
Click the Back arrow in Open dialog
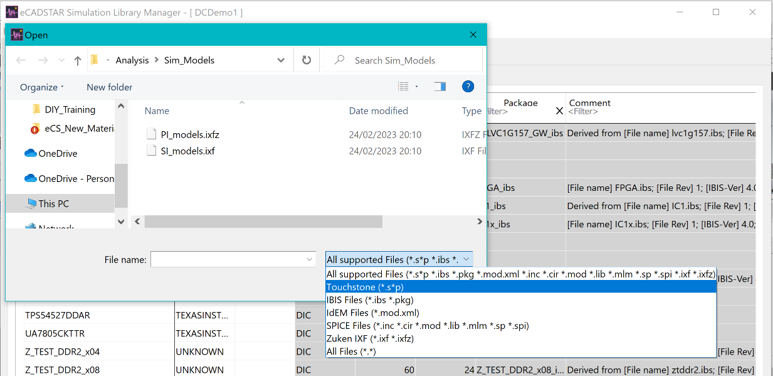coord(21,61)
